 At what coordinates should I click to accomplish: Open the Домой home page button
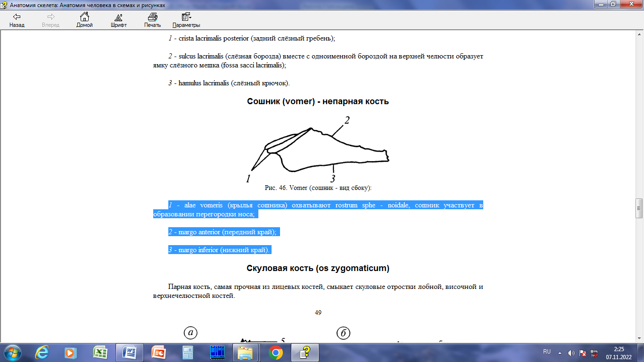84,20
